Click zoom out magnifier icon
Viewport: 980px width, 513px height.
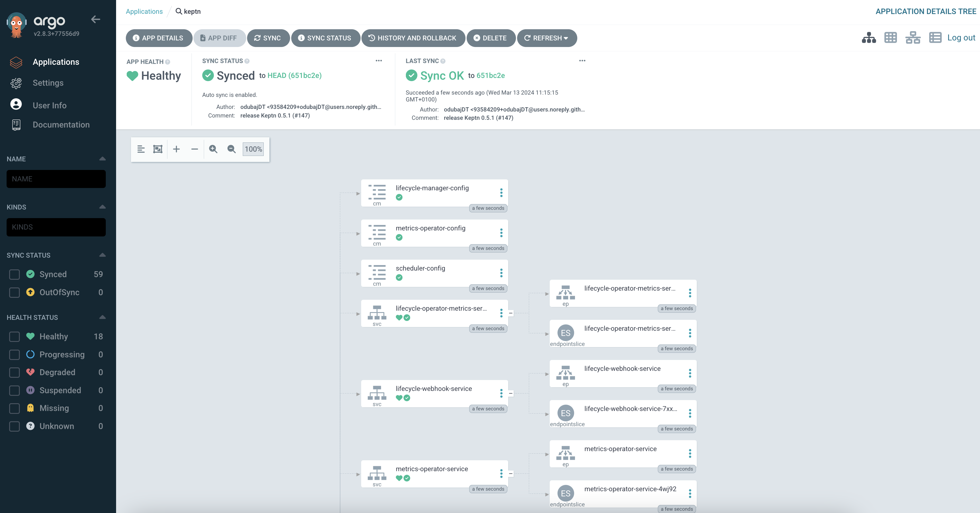click(231, 149)
